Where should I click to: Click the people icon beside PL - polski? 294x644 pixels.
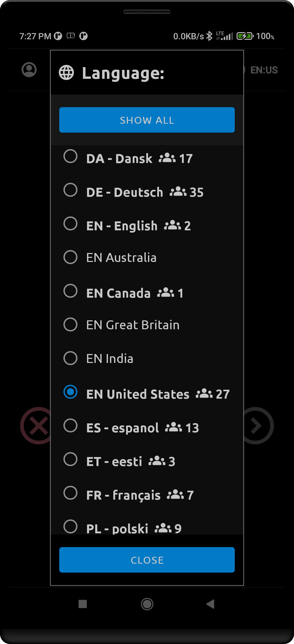[x=163, y=529]
